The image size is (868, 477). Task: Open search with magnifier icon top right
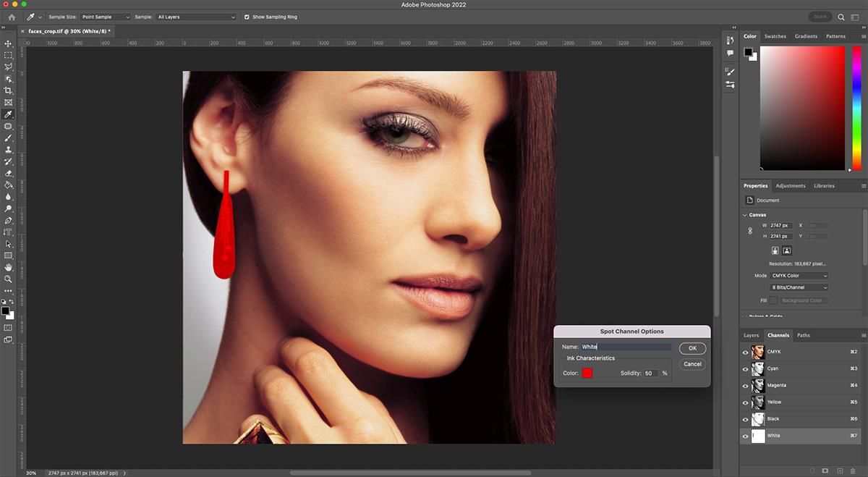tap(841, 17)
